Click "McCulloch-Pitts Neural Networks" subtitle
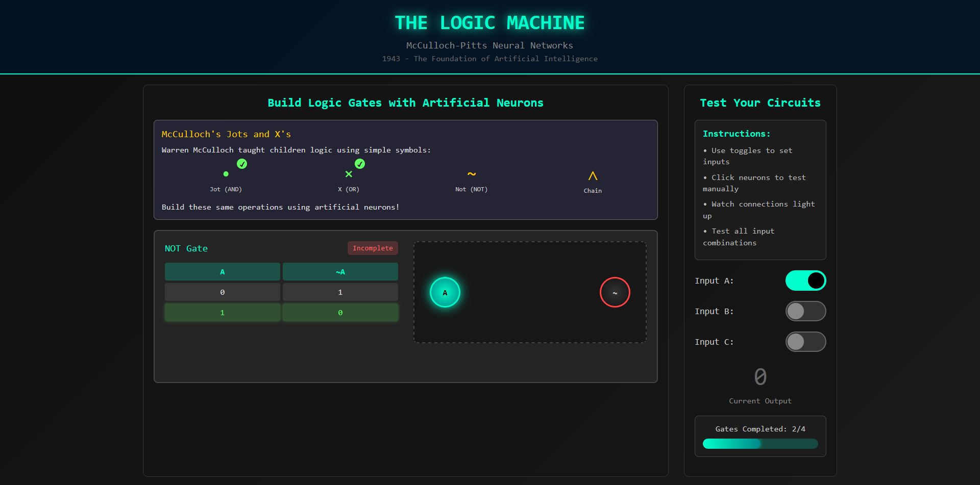The width and height of the screenshot is (980, 485). [x=490, y=45]
